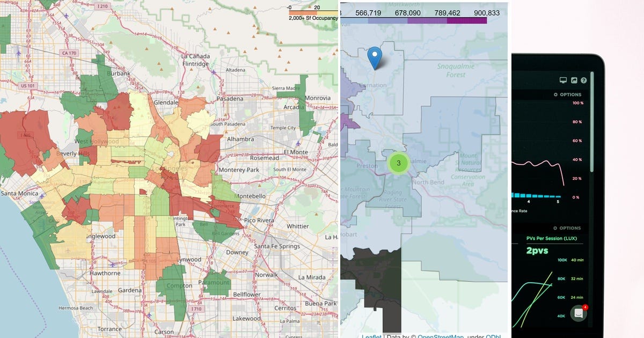
Task: Follow the OpenStreetMap copyright link
Action: click(x=441, y=336)
